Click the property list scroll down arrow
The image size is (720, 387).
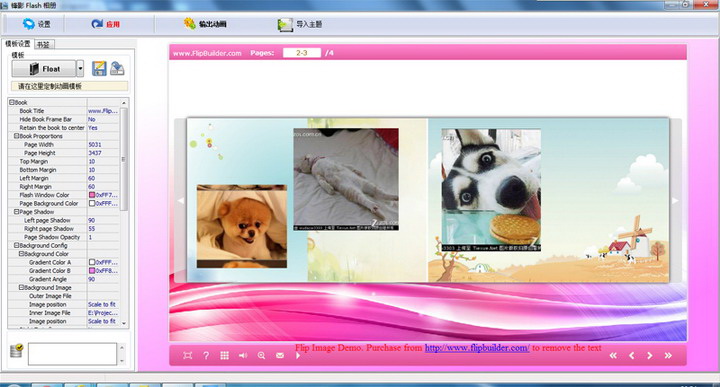pos(124,323)
